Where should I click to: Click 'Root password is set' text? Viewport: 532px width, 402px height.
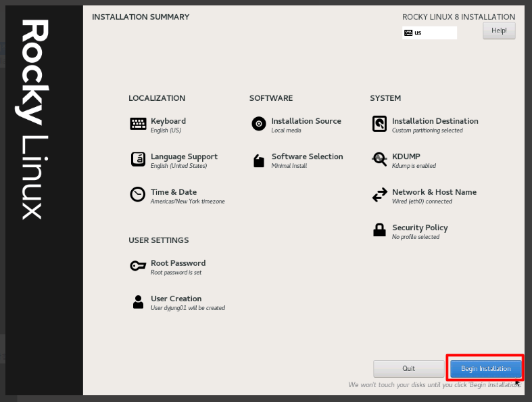point(176,273)
